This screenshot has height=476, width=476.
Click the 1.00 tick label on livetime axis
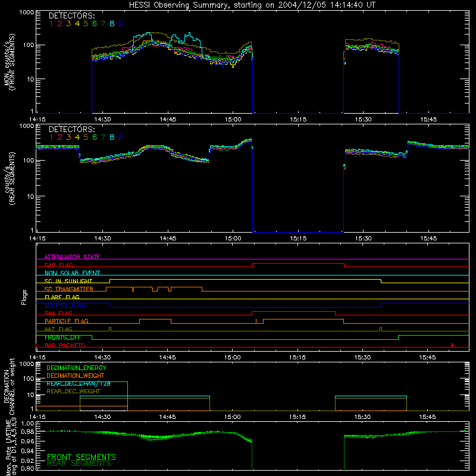click(27, 424)
